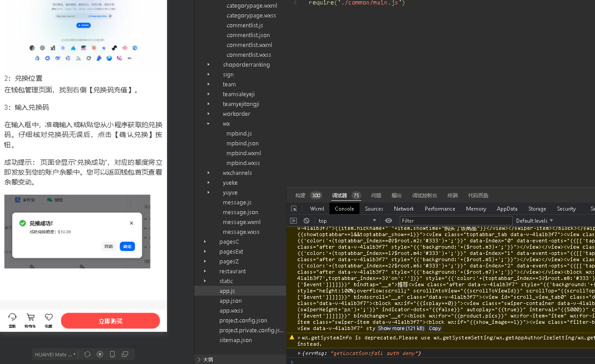Expand the pagesC folder

point(205,241)
